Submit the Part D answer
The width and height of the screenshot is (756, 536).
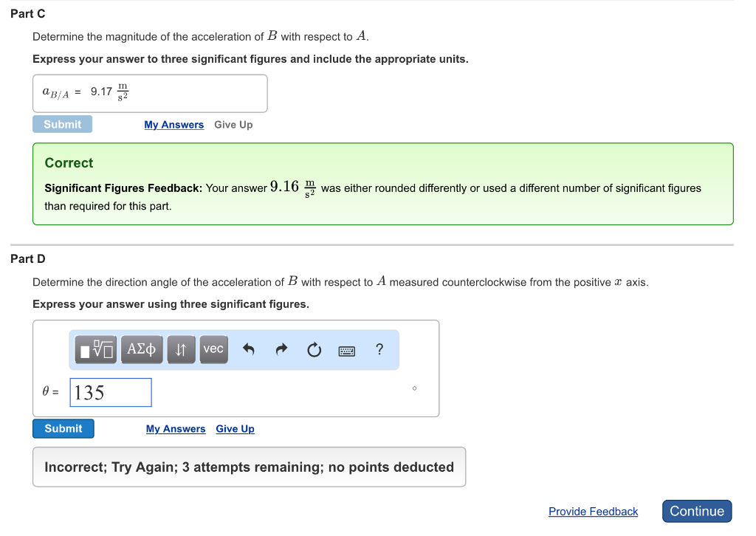click(63, 429)
